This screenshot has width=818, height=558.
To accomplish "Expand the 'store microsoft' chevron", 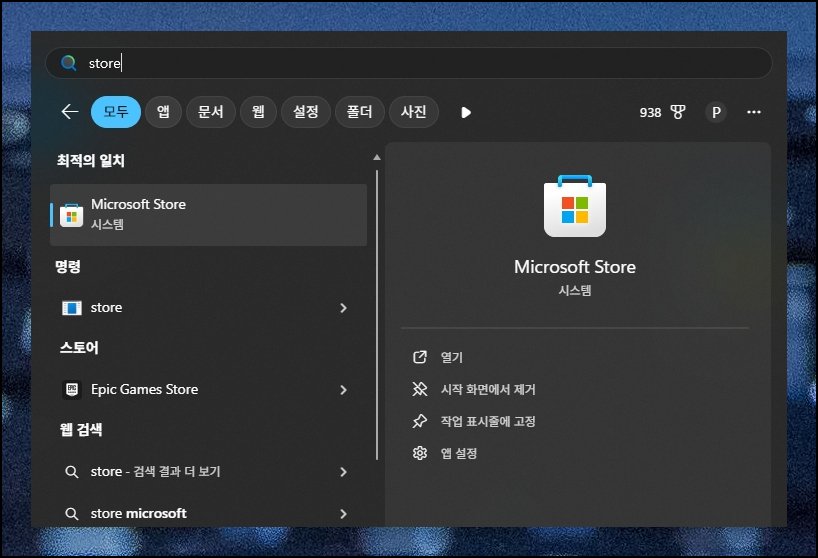I will 343,514.
